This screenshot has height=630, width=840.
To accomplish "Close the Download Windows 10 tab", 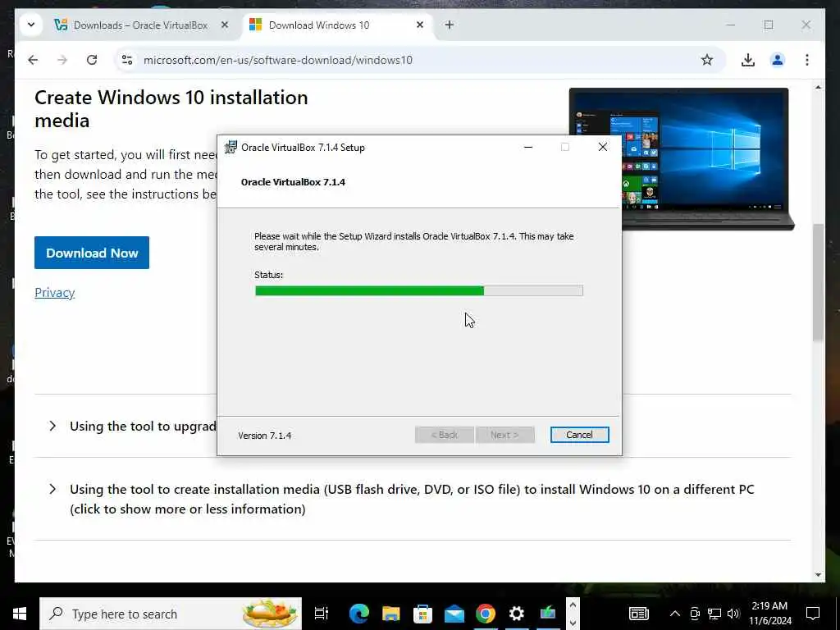I will [x=420, y=25].
